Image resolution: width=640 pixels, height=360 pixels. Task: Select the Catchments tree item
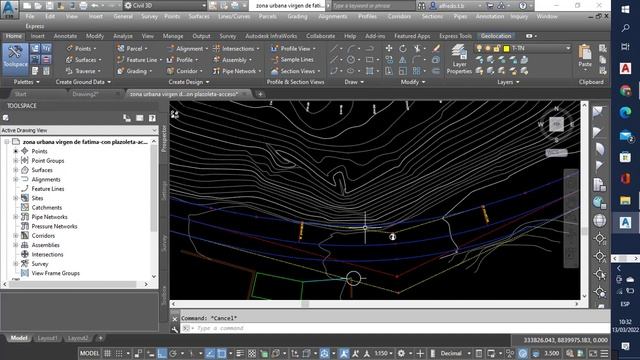tap(47, 207)
